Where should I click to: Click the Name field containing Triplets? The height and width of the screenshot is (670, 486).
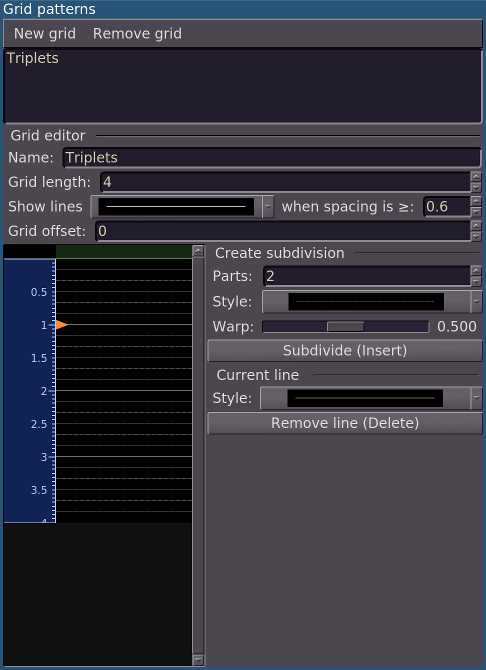[272, 158]
